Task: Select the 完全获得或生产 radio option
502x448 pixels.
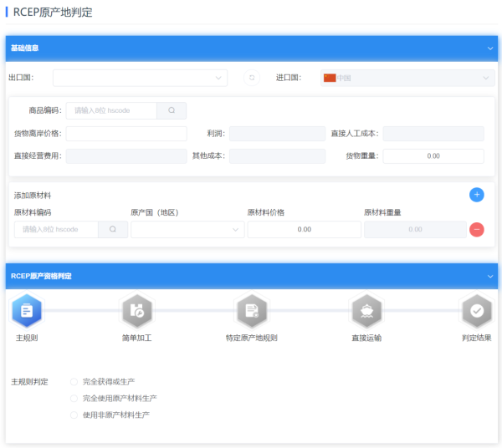Action: pos(74,382)
